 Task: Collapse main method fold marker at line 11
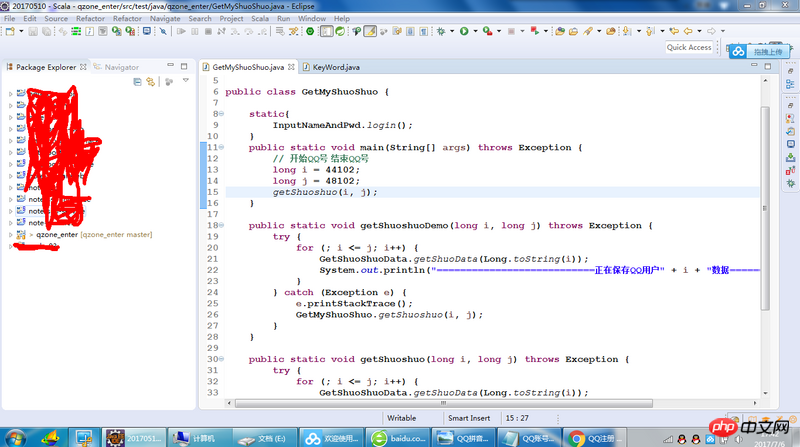point(221,147)
